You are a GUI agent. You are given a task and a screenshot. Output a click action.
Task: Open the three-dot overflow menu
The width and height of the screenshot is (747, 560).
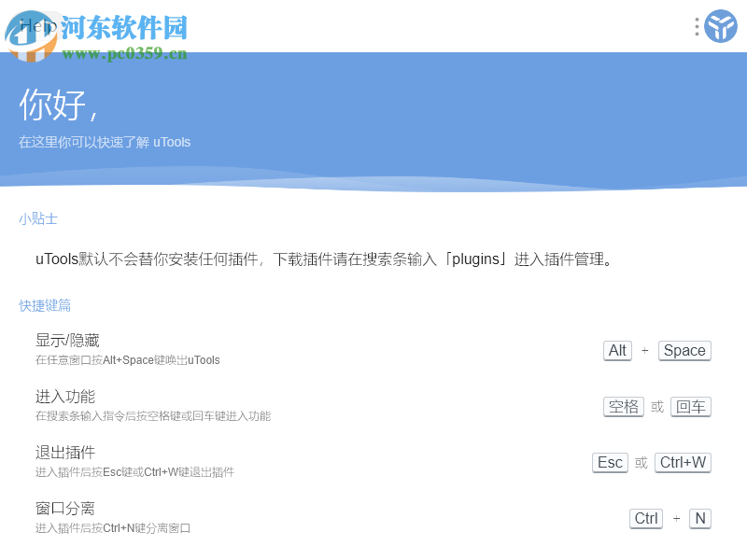tap(696, 26)
